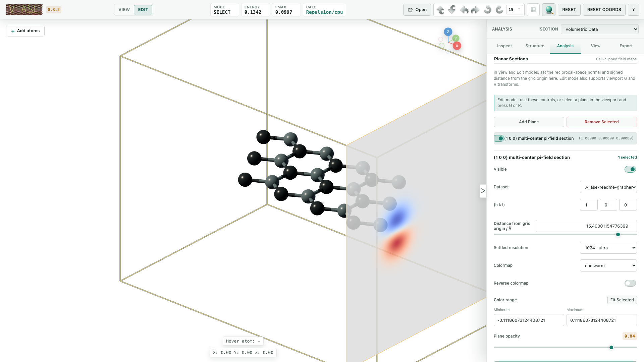Screen dimensions: 644x362
Task: Click the Add Plane button
Action: (529, 122)
